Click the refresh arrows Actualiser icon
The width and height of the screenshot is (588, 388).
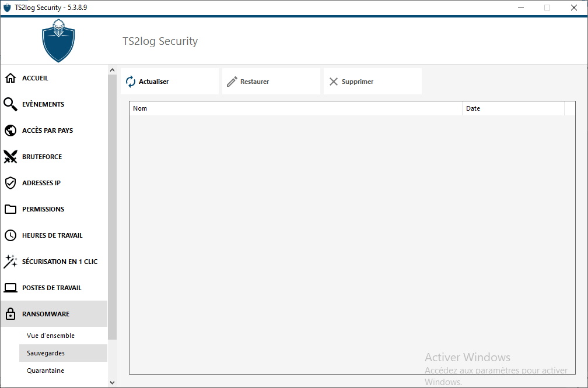pyautogui.click(x=131, y=82)
